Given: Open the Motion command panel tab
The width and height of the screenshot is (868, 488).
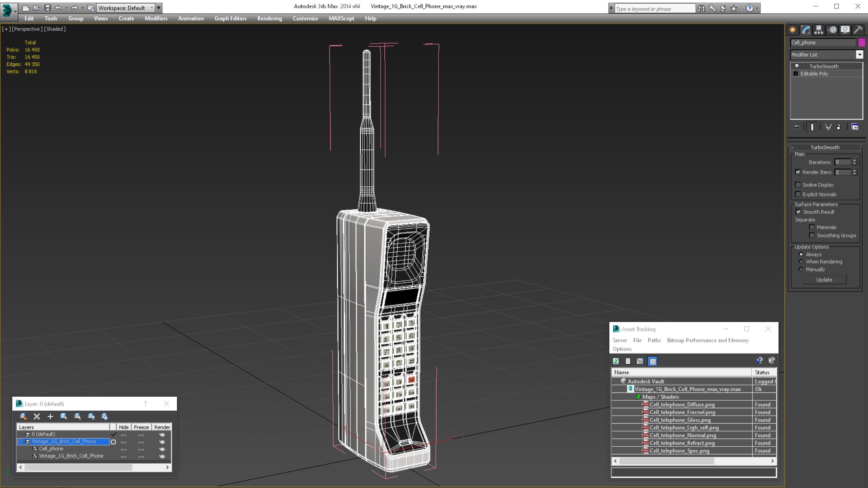Looking at the screenshot, I should pyautogui.click(x=832, y=30).
